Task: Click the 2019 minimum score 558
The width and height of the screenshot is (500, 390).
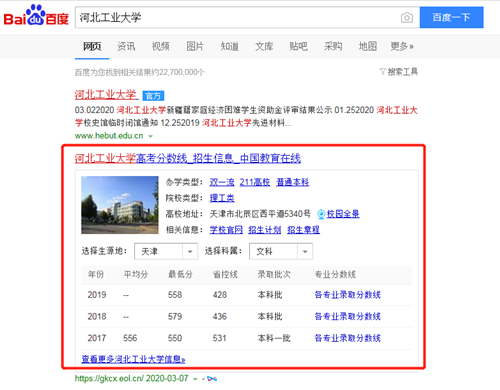Action: [175, 295]
